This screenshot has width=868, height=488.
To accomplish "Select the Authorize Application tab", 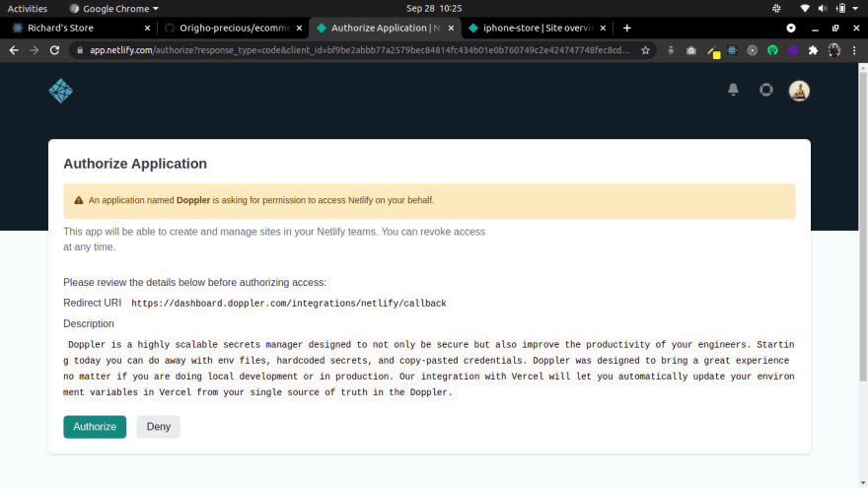I will [385, 28].
